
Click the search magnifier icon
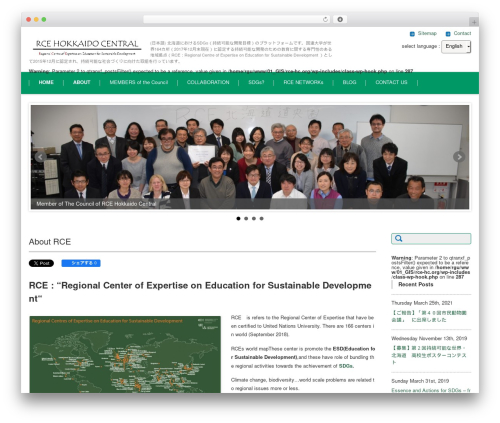point(398,238)
